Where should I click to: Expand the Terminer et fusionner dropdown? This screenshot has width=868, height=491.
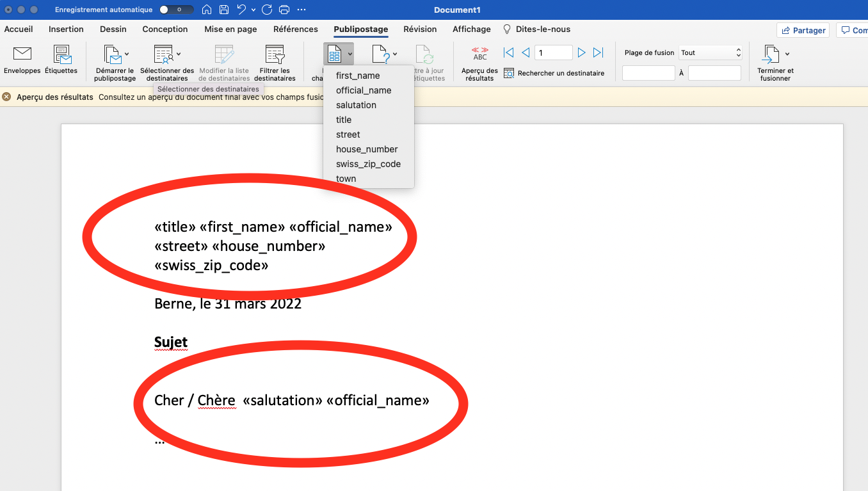coord(787,54)
